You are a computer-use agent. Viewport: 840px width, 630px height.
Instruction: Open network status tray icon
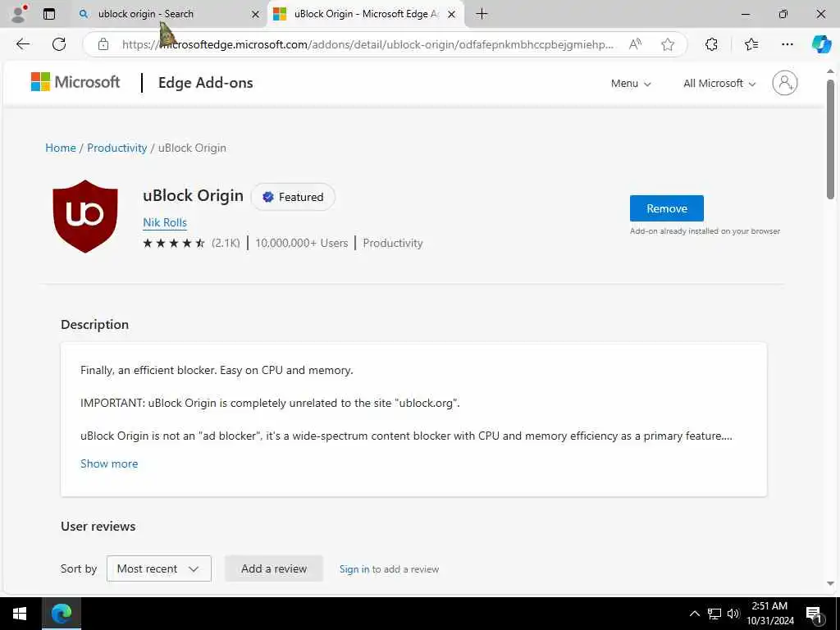(x=714, y=614)
